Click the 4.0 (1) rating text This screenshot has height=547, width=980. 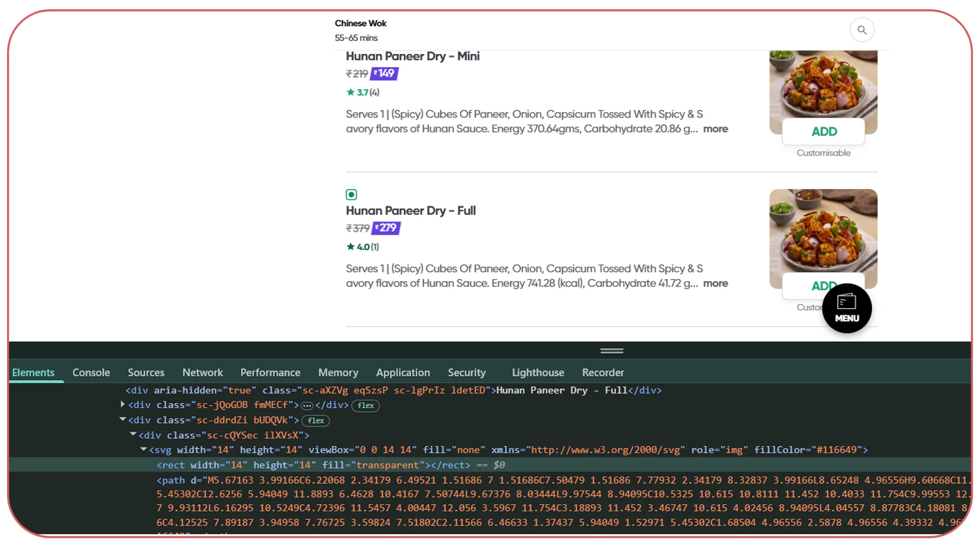point(368,247)
